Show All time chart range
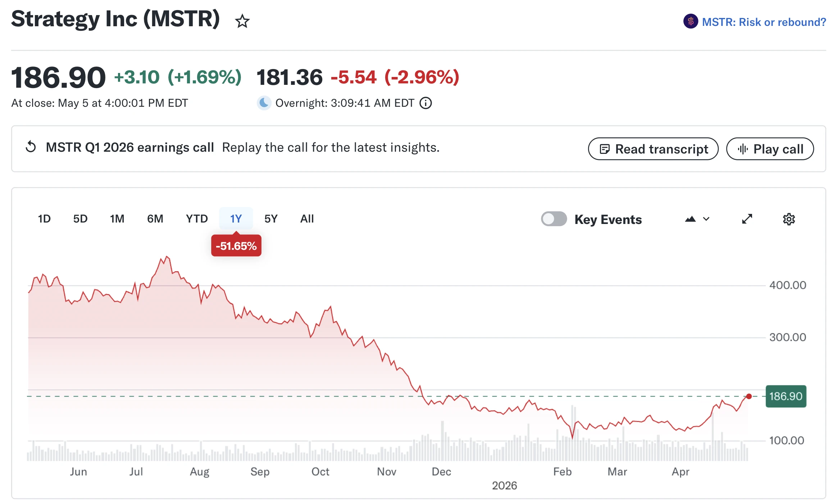This screenshot has height=504, width=833. tap(307, 219)
